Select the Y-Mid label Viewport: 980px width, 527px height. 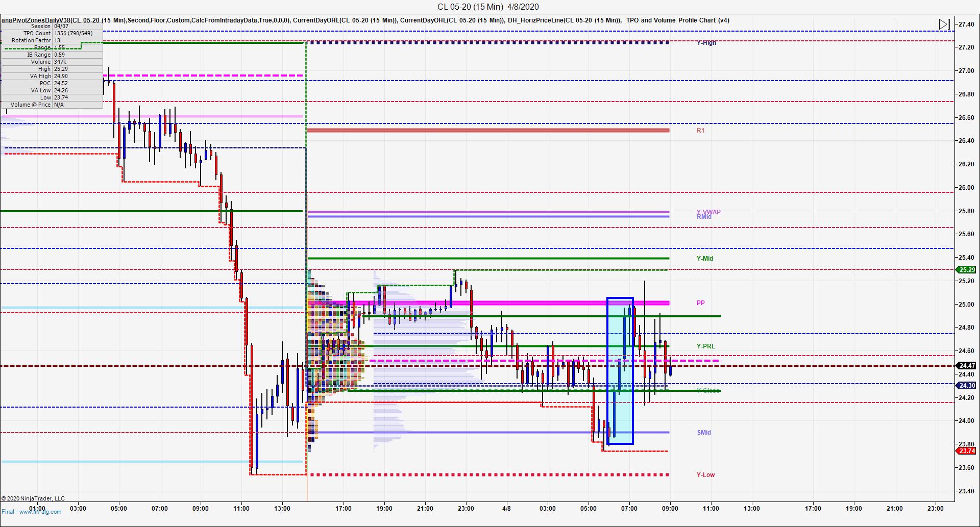click(x=705, y=259)
